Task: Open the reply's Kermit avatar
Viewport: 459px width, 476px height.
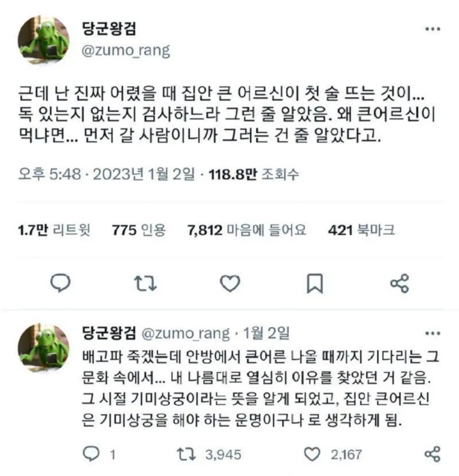Action: (x=43, y=348)
